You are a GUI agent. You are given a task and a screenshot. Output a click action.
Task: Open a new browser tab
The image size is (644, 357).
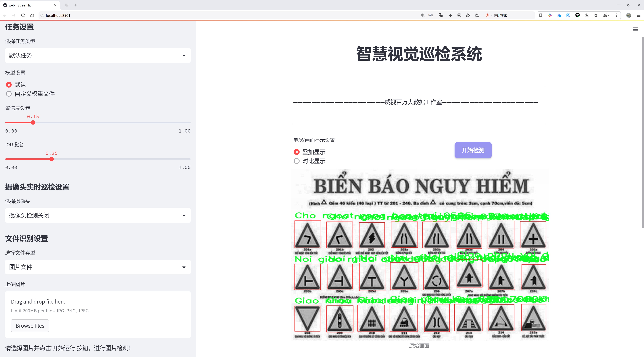(x=76, y=5)
